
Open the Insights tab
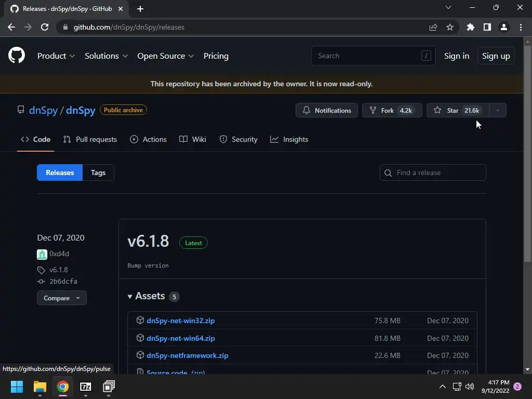tap(289, 139)
